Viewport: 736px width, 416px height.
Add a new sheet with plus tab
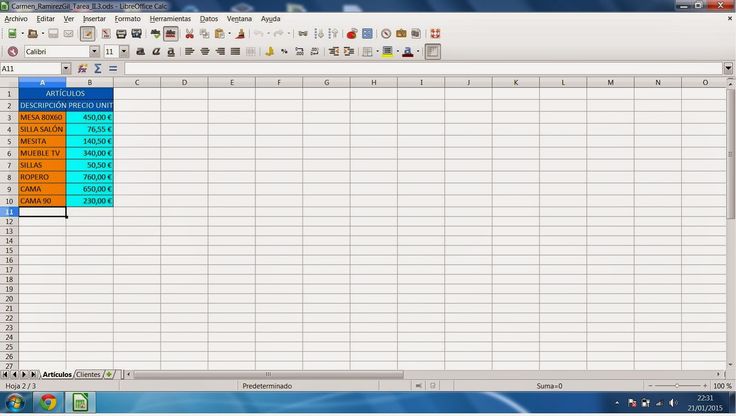pos(109,374)
